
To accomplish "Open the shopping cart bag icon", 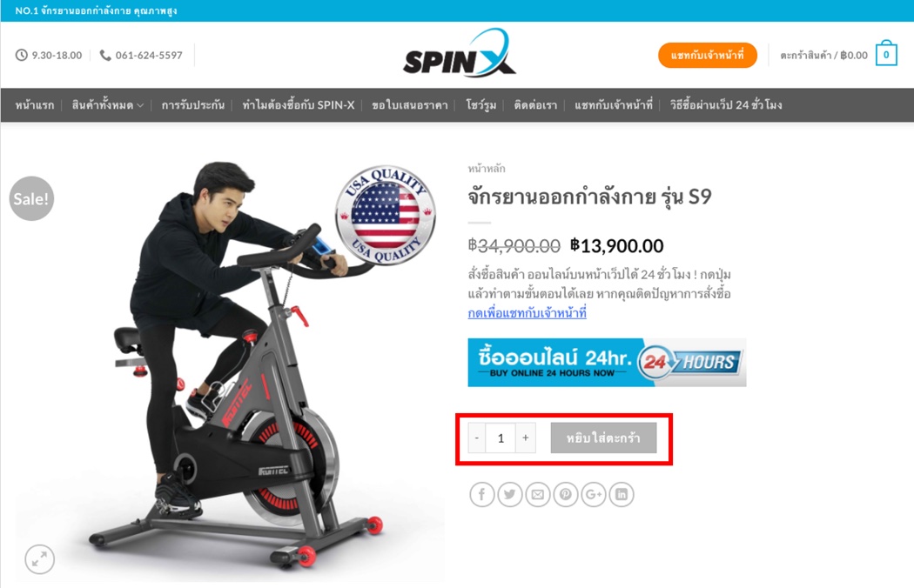I will pyautogui.click(x=886, y=54).
